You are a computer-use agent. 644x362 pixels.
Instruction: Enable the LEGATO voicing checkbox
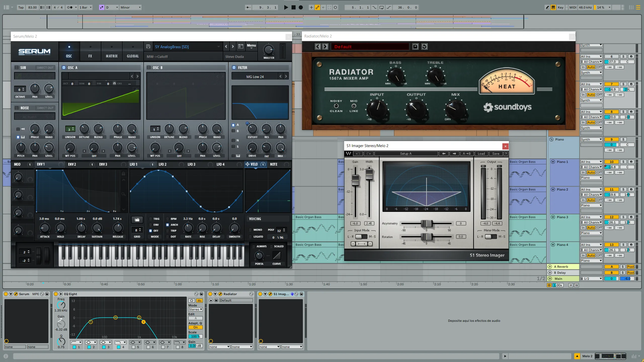250,237
